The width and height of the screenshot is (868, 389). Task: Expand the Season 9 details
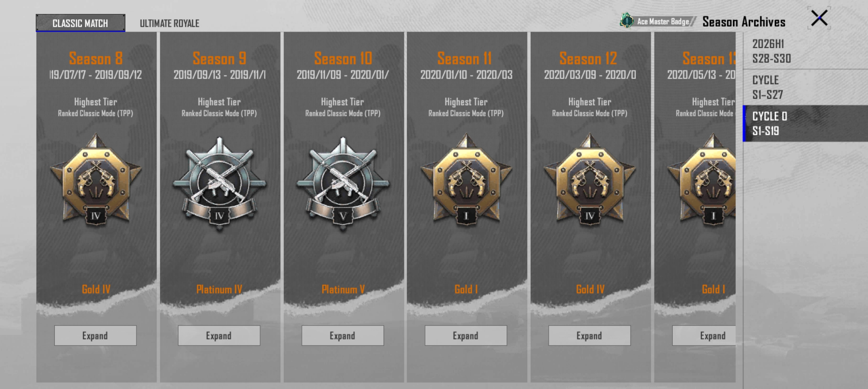[x=219, y=336]
